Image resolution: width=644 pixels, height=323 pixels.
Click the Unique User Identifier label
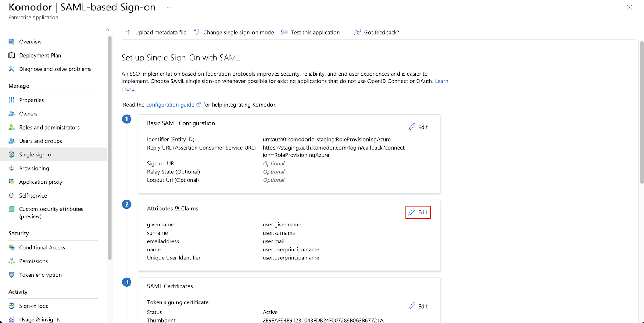point(173,258)
